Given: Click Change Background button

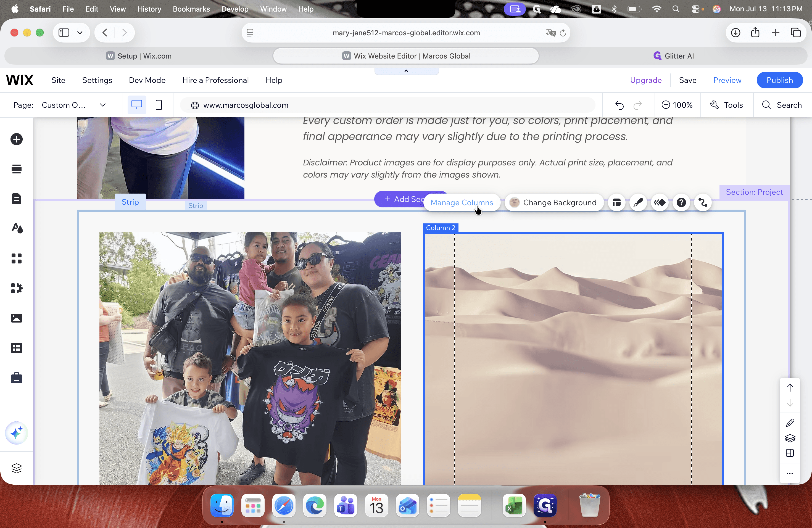Looking at the screenshot, I should [554, 203].
